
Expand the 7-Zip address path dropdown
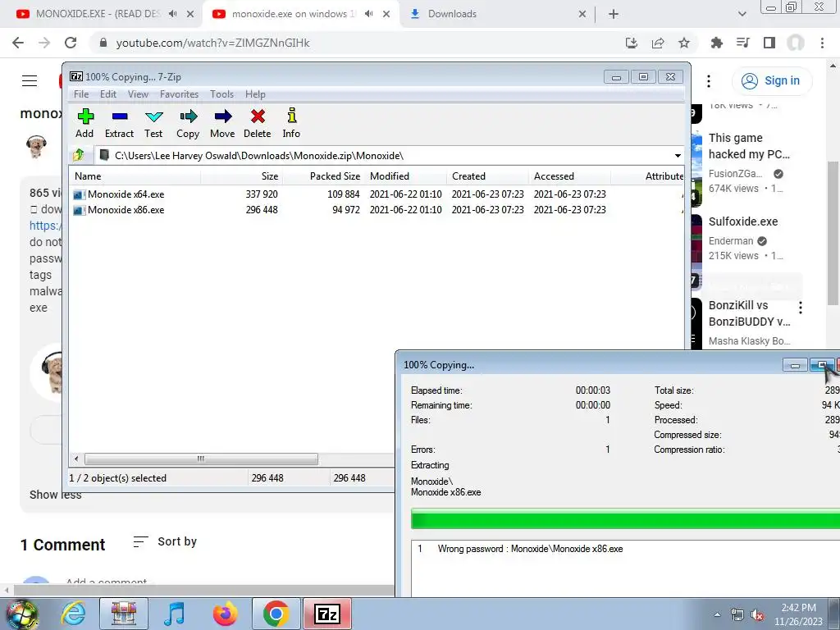[677, 156]
